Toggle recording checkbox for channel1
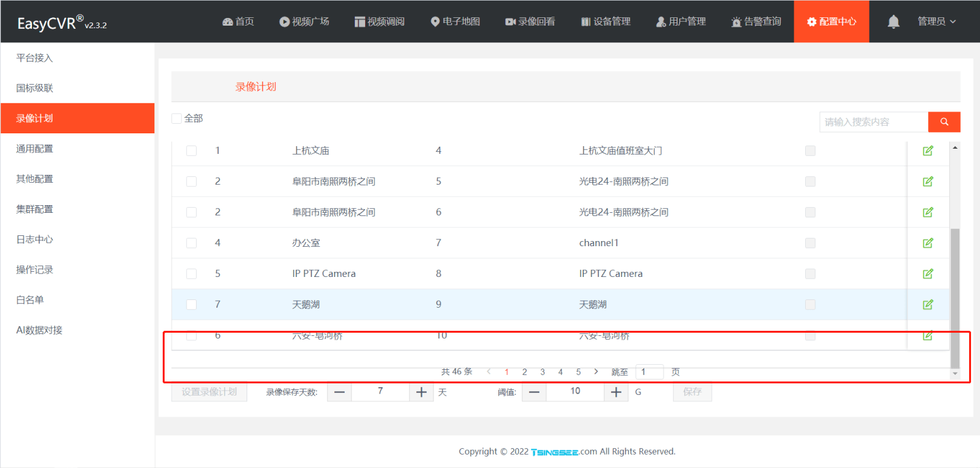The image size is (980, 468). [x=810, y=243]
